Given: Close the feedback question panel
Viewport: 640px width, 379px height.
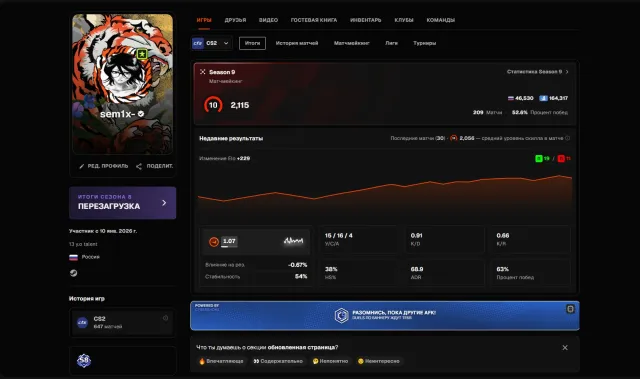Looking at the screenshot, I should click(565, 348).
